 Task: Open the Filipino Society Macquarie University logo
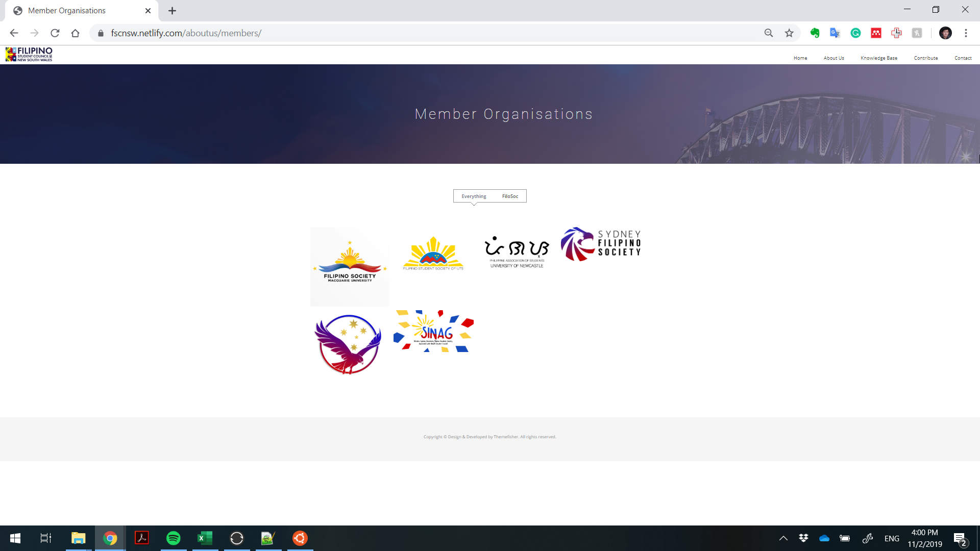click(x=350, y=267)
